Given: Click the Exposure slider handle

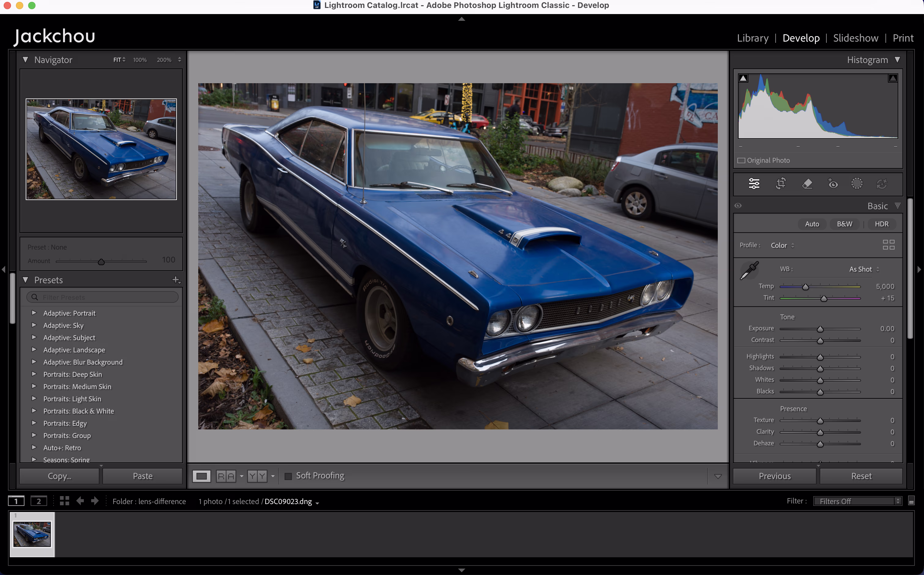Looking at the screenshot, I should (820, 329).
